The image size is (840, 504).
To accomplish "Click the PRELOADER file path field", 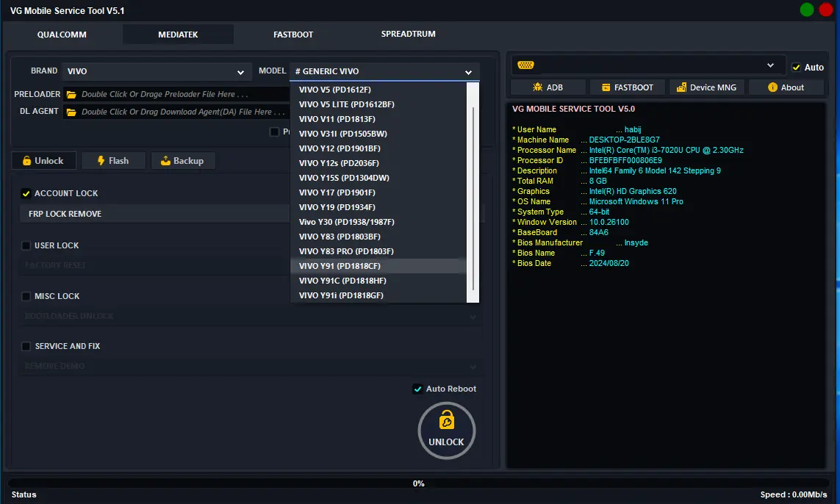I will tap(177, 94).
